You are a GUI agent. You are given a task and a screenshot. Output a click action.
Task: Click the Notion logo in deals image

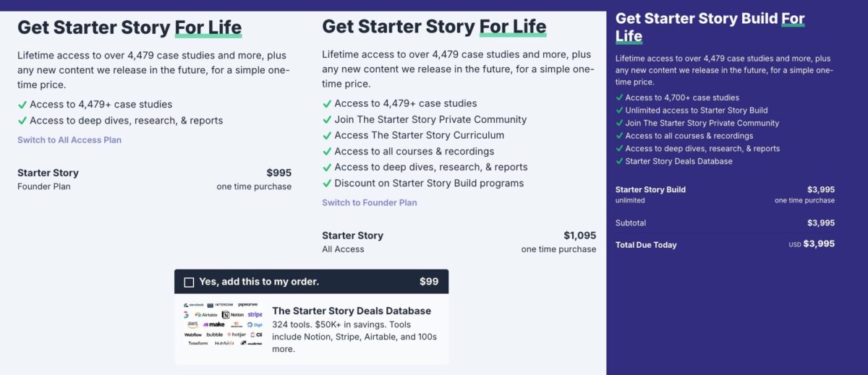pos(233,315)
